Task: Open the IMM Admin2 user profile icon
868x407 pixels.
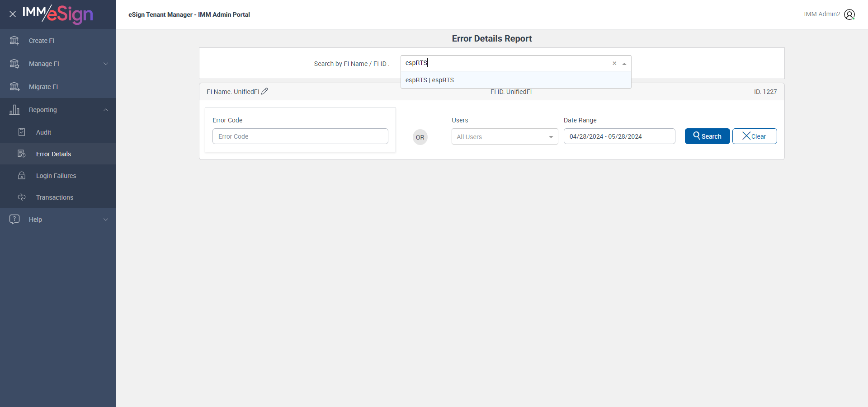Action: tap(849, 14)
